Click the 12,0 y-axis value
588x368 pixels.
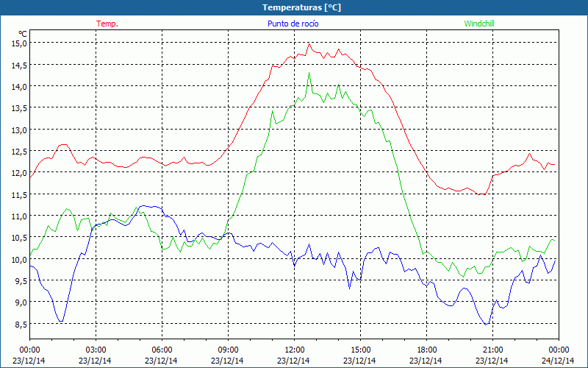[20, 173]
